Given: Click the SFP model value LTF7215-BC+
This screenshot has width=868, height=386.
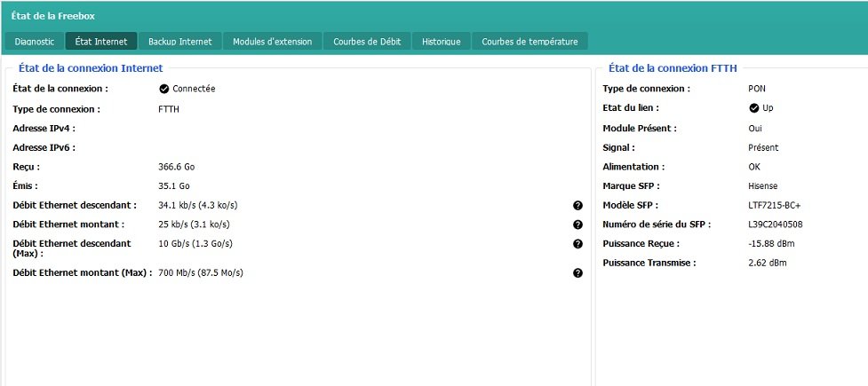Looking at the screenshot, I should click(x=774, y=205).
